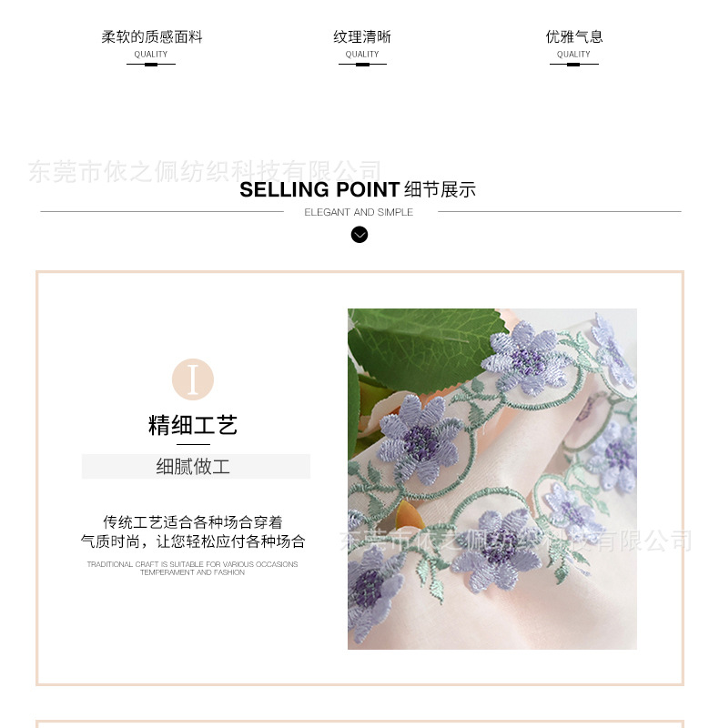The width and height of the screenshot is (719, 728).
Task: Select the 优雅气息 feature label
Action: point(574,36)
